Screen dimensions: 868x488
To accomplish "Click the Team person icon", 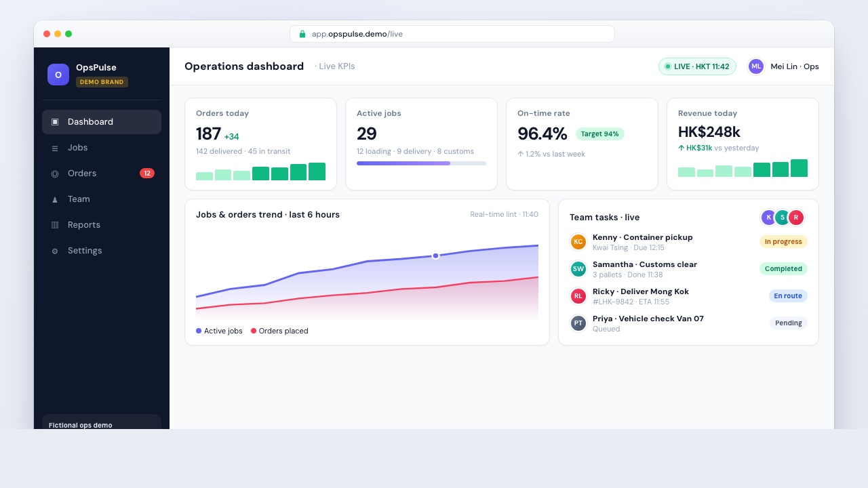I will pos(55,199).
